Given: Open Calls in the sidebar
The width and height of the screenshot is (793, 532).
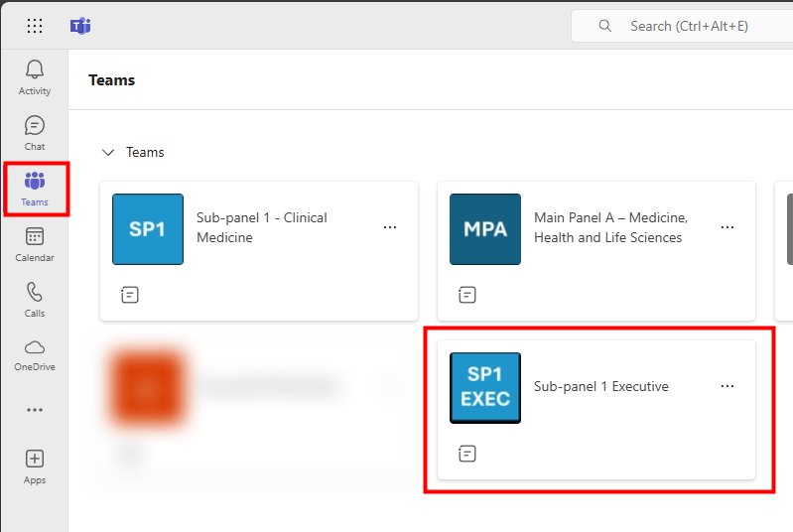Looking at the screenshot, I should click(x=35, y=299).
